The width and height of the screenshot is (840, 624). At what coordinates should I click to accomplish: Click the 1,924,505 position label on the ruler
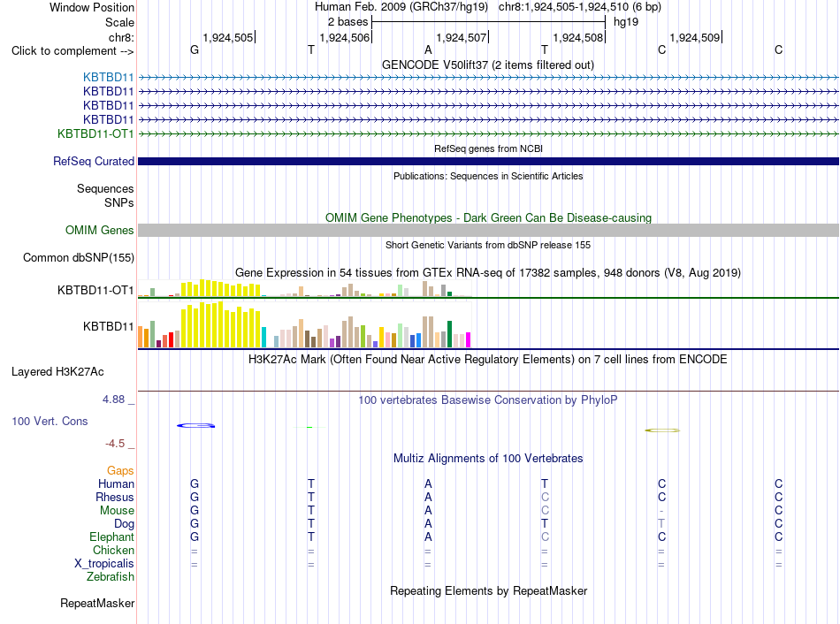[227, 37]
